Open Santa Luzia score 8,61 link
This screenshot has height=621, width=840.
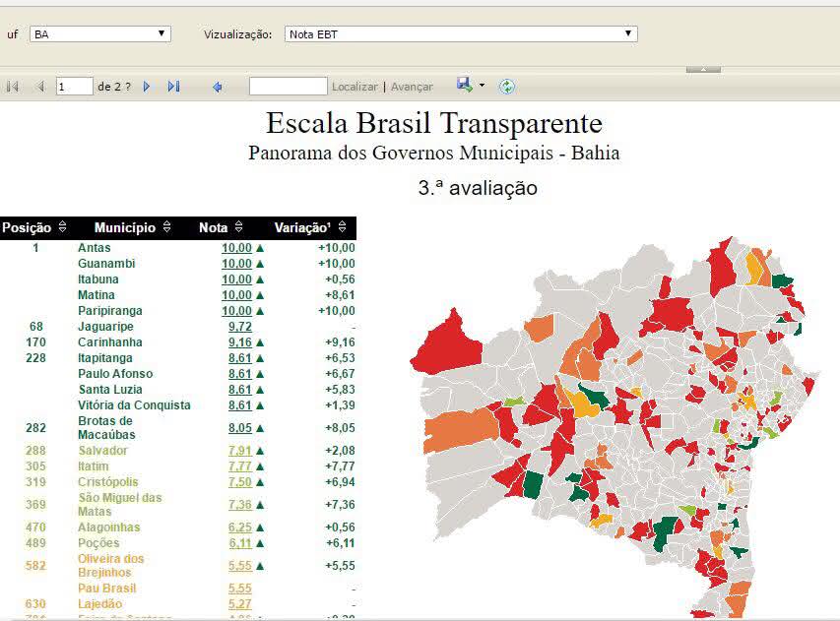pyautogui.click(x=240, y=389)
